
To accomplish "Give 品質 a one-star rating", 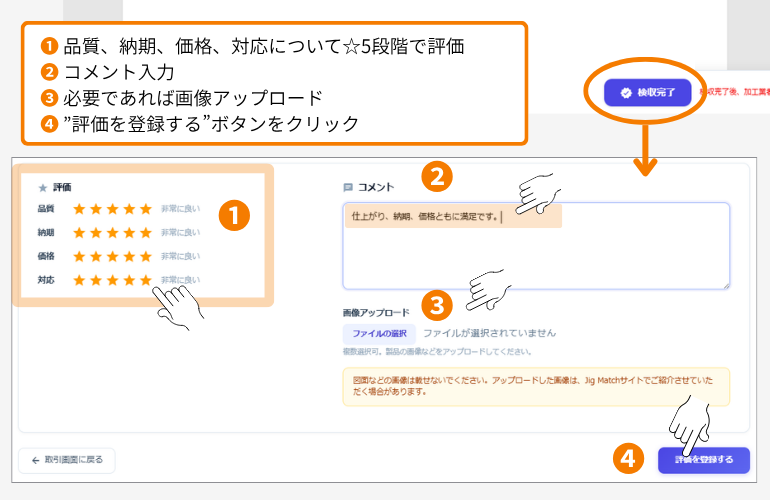I will tap(79, 209).
